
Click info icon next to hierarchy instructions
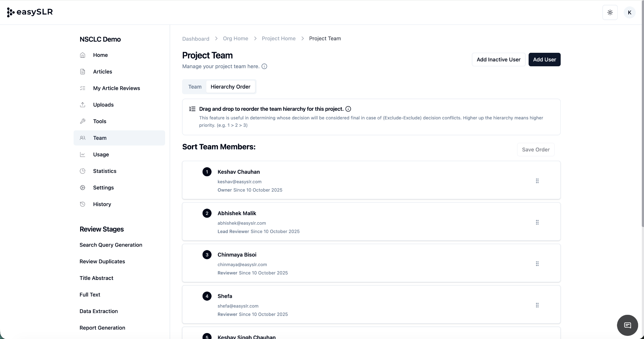[348, 109]
